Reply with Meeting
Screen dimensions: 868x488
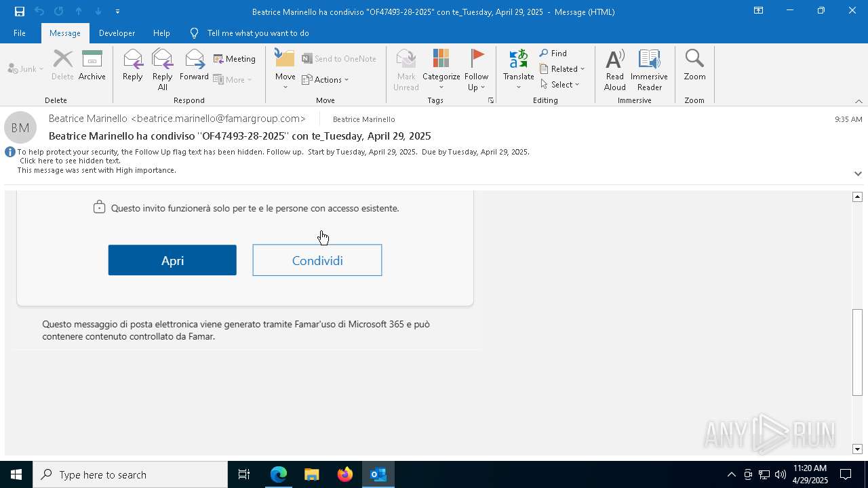point(235,59)
